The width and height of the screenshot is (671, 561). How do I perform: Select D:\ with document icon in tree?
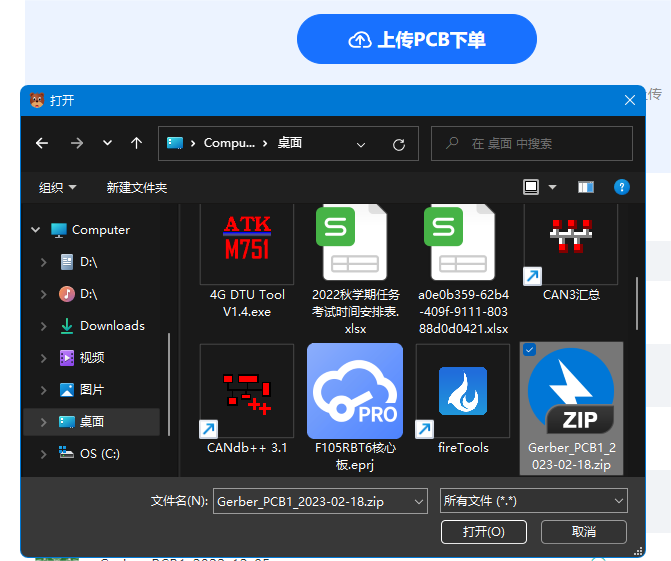coord(80,262)
